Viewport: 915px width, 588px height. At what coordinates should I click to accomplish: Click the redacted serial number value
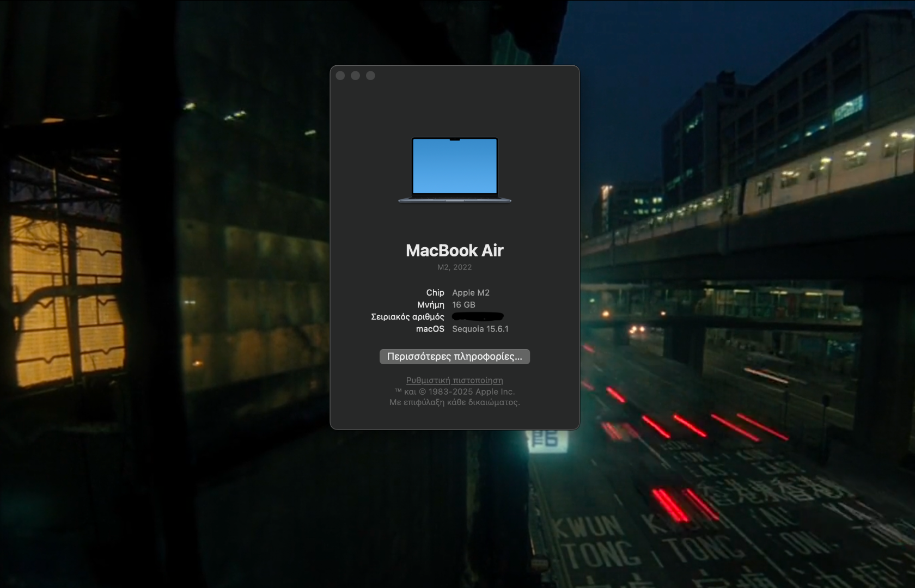click(478, 316)
